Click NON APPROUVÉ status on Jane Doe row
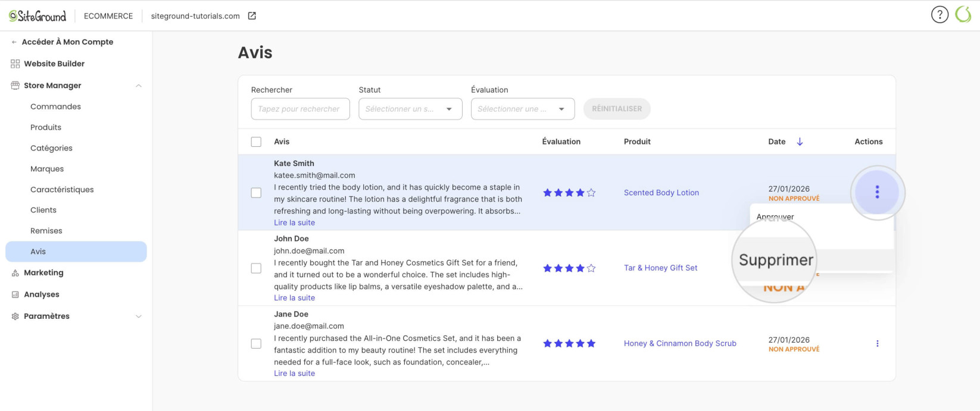Screen dimensions: 980x411 coord(794,350)
